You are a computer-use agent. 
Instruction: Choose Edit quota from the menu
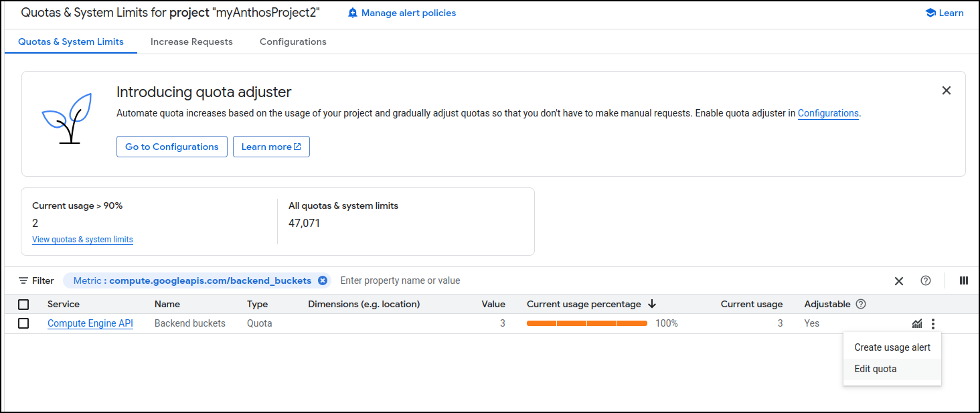(876, 369)
